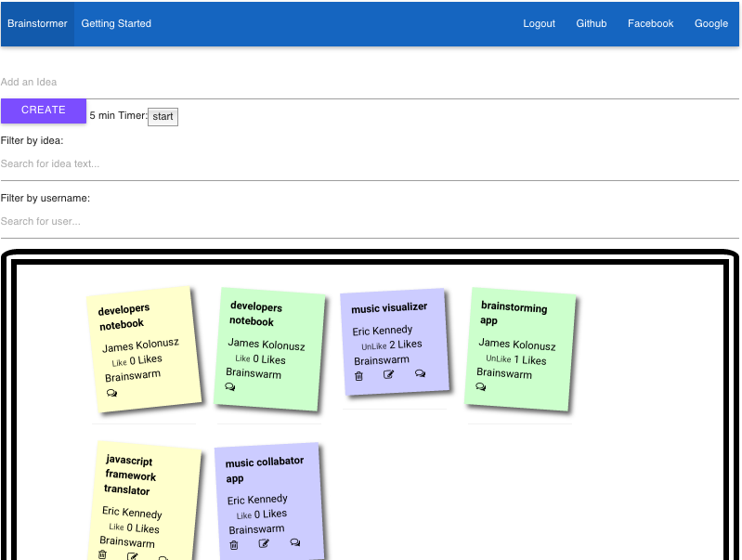Open Brainswarm on the green developers notebook card
The width and height of the screenshot is (742, 560).
coord(254,373)
